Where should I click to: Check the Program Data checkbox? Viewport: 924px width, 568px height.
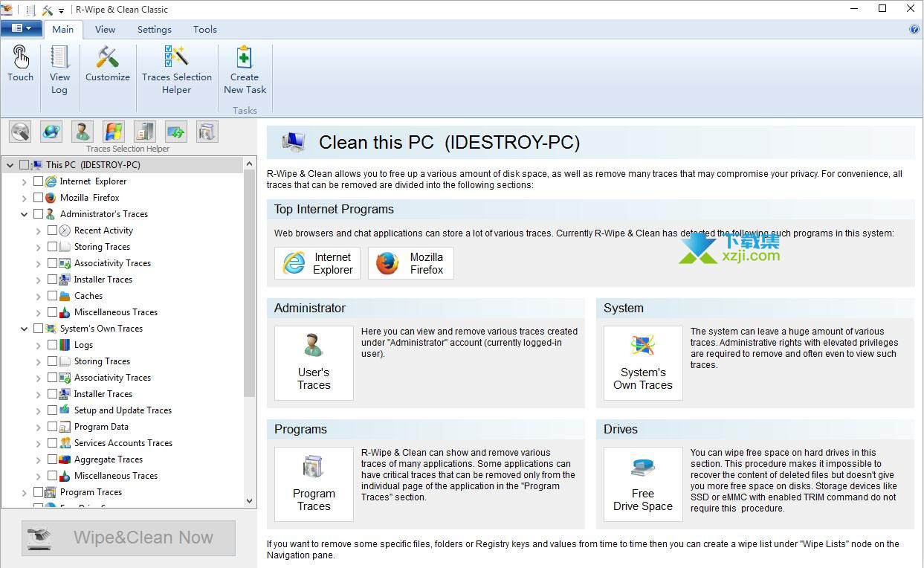point(53,427)
